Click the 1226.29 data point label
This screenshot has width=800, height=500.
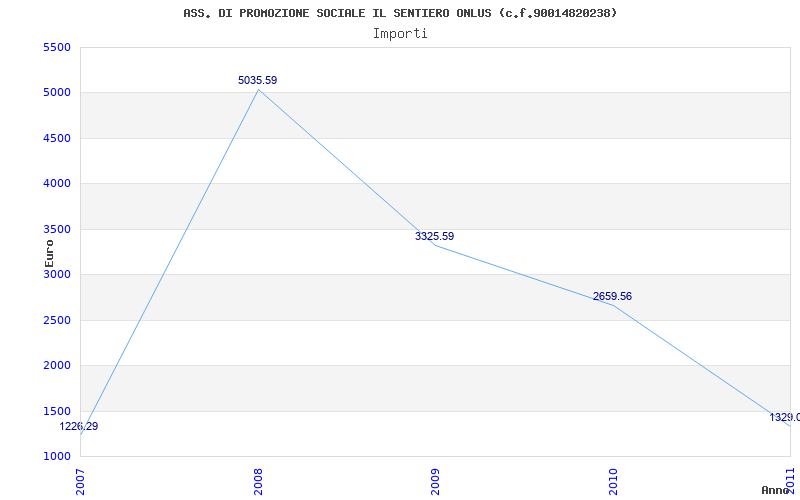[79, 427]
